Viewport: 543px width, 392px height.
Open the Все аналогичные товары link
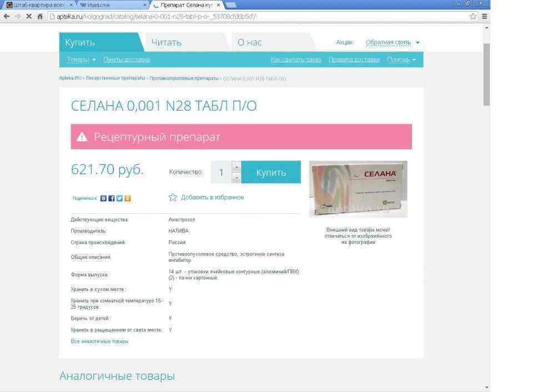pos(99,341)
